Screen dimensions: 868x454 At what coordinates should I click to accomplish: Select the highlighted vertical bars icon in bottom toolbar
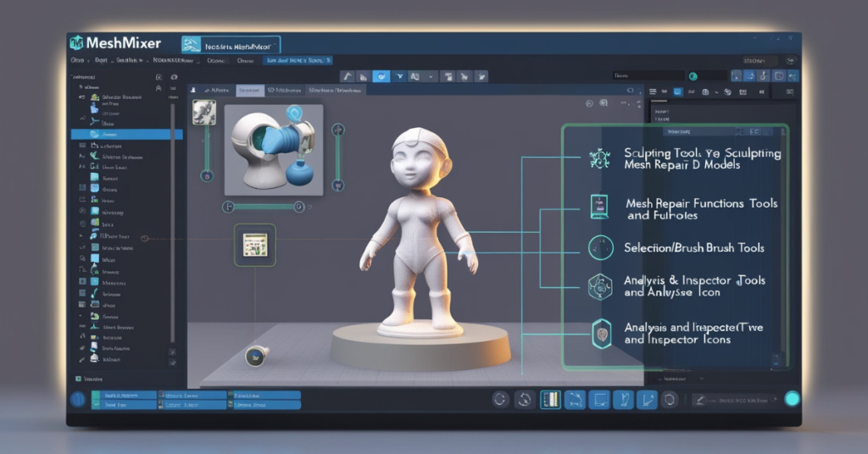click(x=550, y=399)
